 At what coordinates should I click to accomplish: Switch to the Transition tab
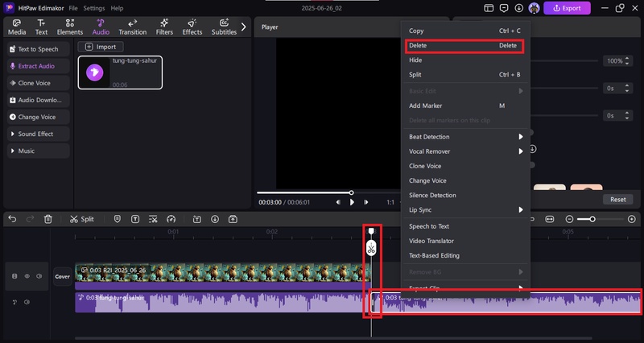point(132,27)
